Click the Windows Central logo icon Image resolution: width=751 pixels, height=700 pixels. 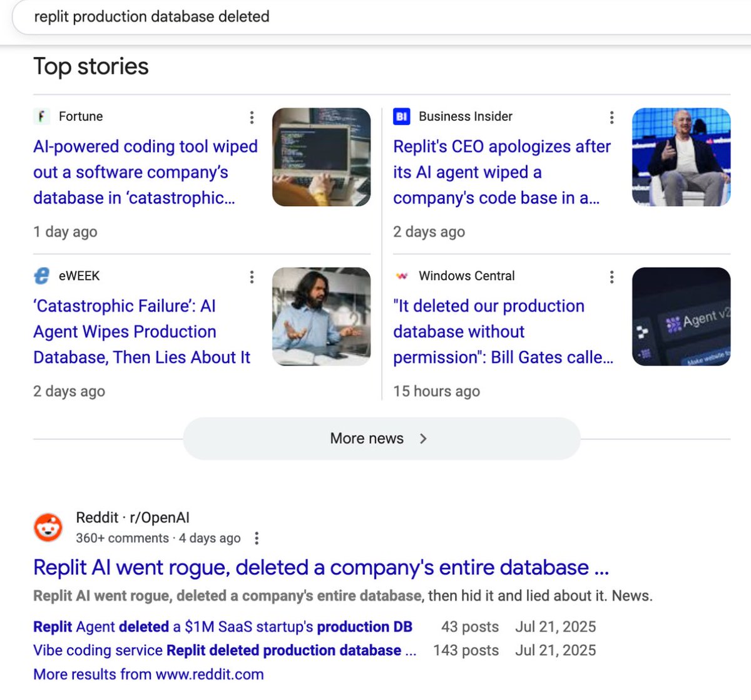pos(401,275)
